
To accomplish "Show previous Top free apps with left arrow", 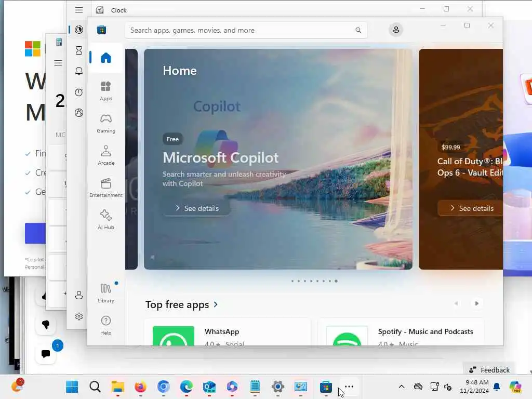I will 456,303.
